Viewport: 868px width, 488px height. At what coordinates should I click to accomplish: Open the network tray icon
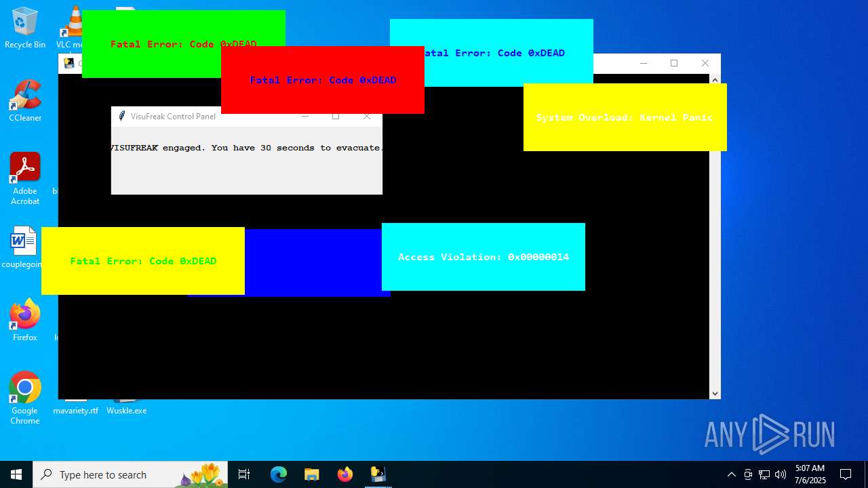pos(764,474)
